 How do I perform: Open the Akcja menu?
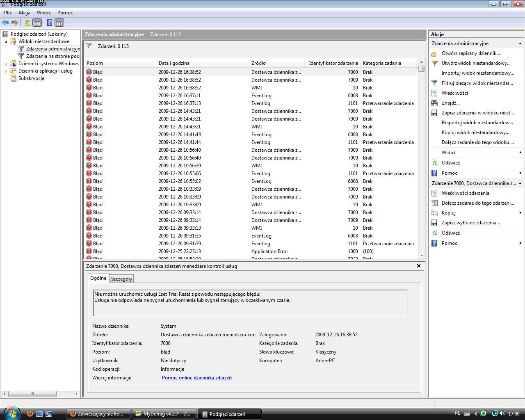(24, 13)
